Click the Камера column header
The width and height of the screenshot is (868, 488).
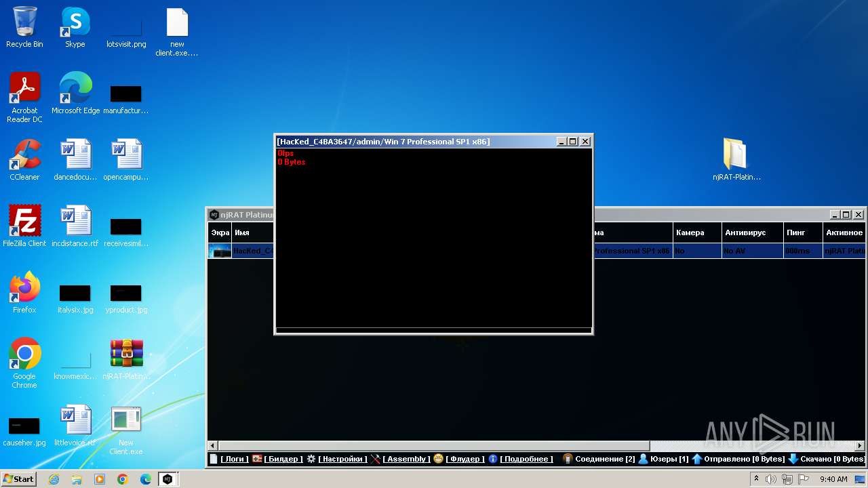click(x=696, y=232)
